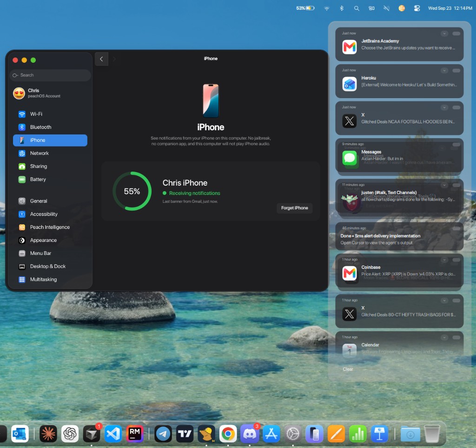Viewport: 476px width, 448px height.
Task: Open Menu Bar settings
Action: [x=50, y=254]
